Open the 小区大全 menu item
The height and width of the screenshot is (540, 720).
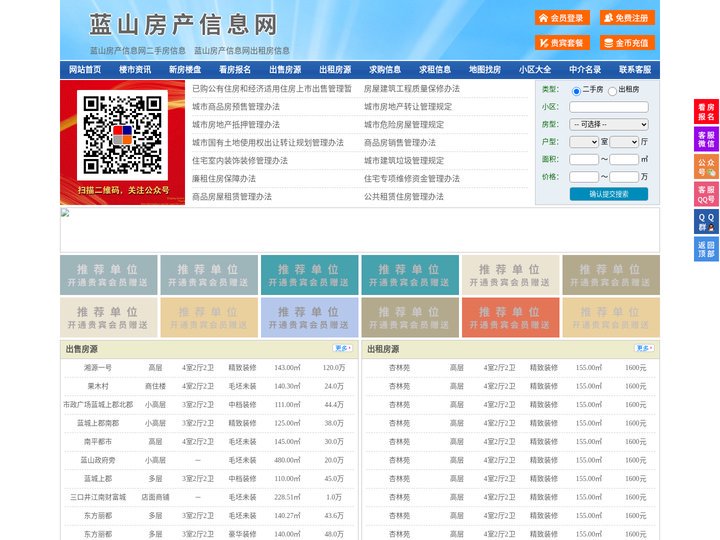pos(535,70)
